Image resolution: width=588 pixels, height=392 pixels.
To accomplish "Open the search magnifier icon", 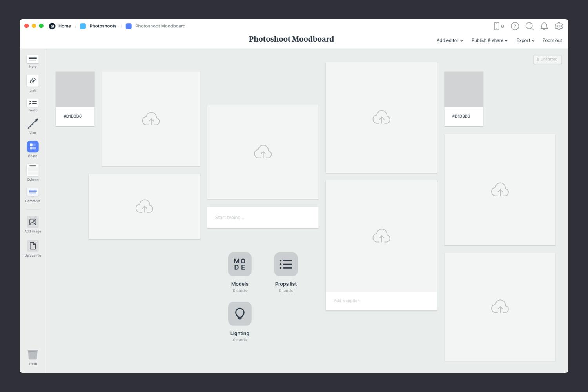I will pos(529,26).
